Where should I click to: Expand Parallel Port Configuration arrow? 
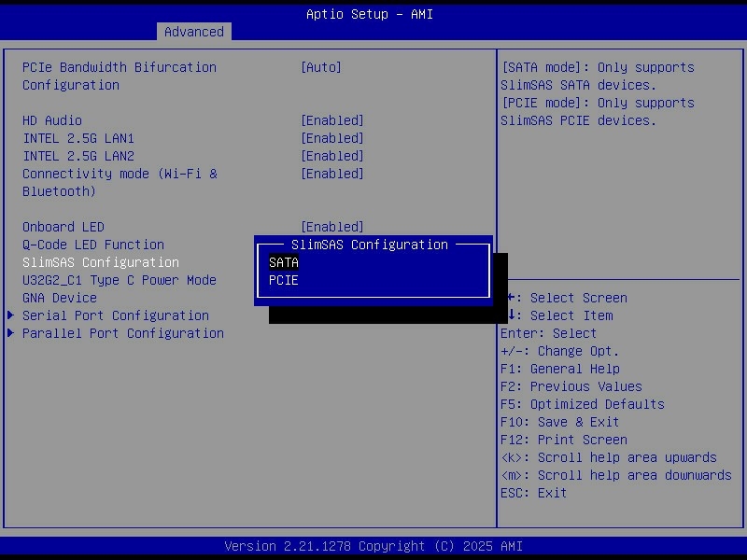11,333
